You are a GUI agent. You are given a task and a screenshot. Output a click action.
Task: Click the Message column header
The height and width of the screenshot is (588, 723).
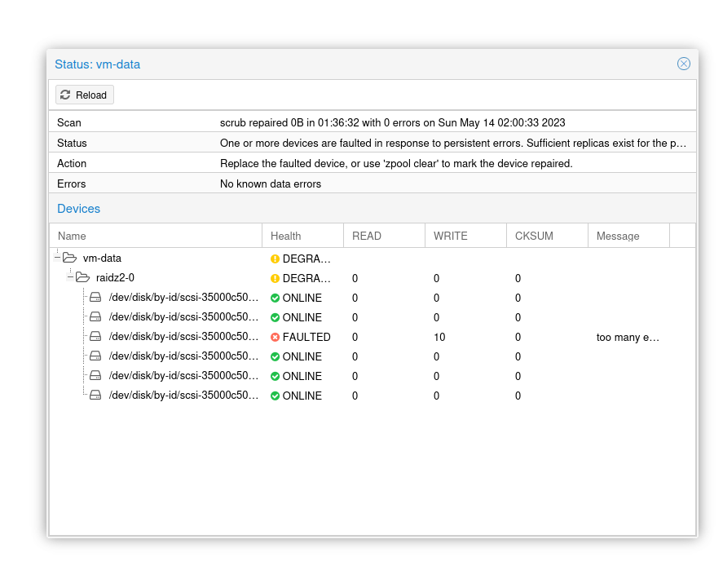(628, 236)
